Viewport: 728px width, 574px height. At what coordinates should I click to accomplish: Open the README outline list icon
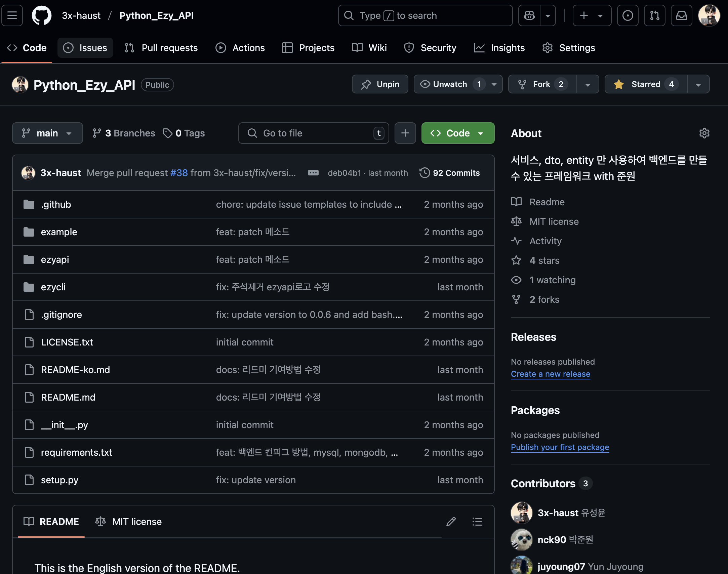coord(477,522)
